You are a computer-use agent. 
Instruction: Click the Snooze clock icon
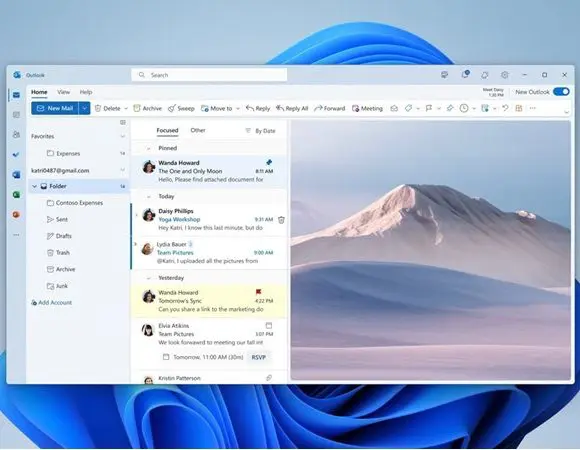coord(464,108)
